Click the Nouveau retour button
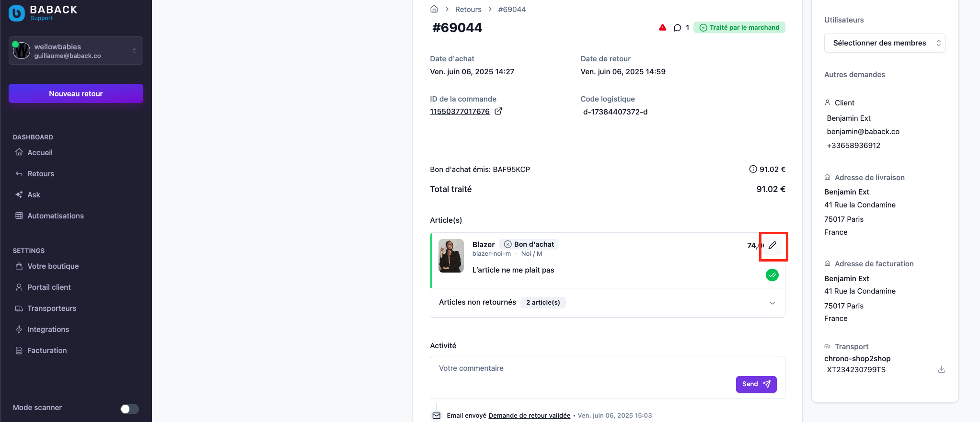 tap(76, 93)
